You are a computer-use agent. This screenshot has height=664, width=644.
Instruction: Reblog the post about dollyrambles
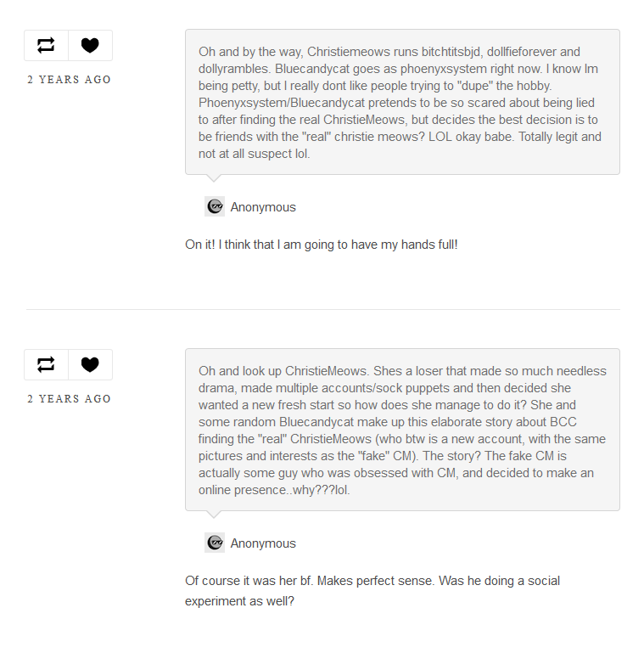46,45
